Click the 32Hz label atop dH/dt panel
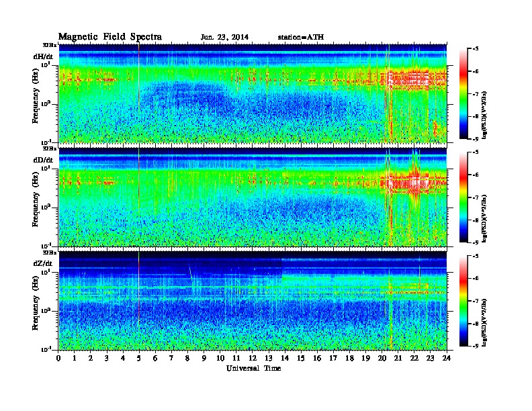 point(50,44)
